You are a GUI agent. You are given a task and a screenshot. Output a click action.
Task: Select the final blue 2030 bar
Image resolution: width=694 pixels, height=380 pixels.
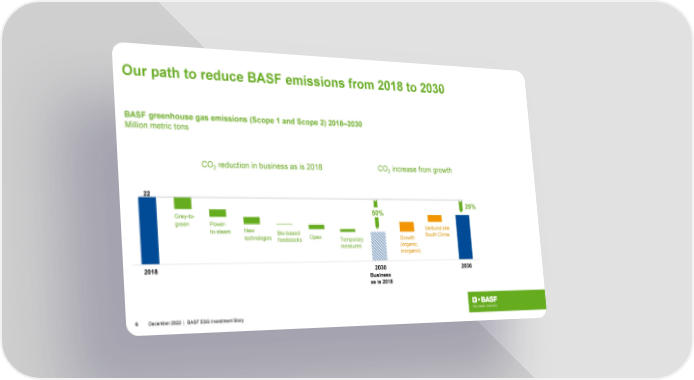tap(464, 237)
